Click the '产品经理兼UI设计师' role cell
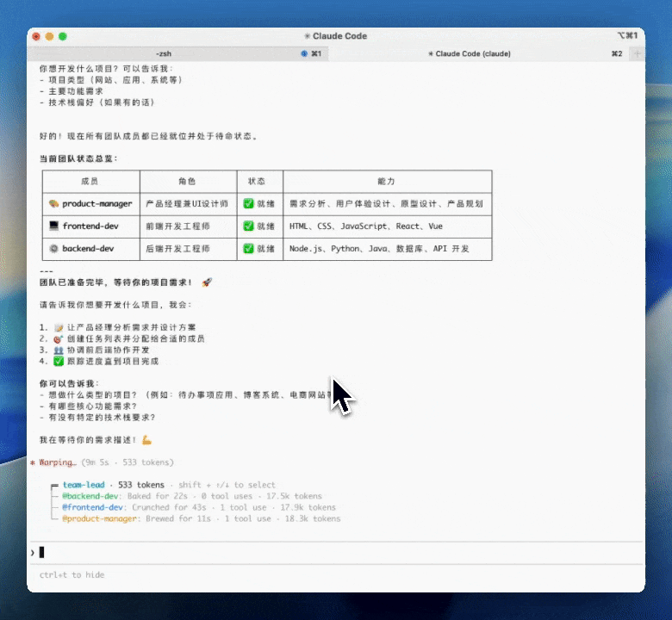Screen dimensions: 672x620 tap(188, 204)
